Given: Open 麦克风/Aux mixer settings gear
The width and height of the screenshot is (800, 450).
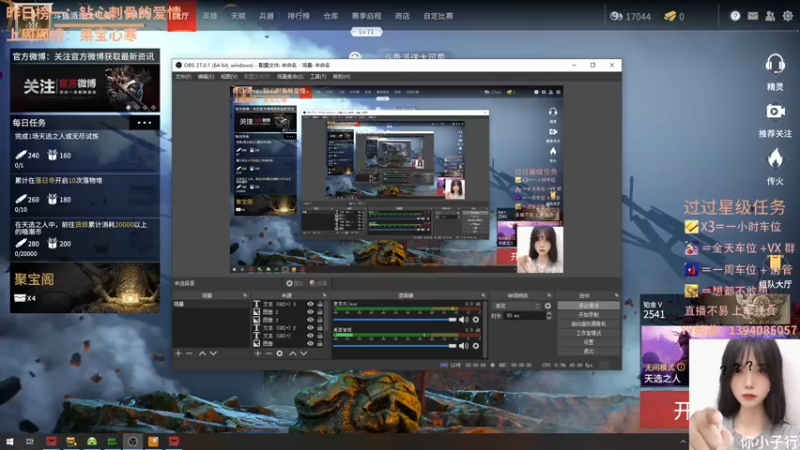Looking at the screenshot, I should 476,319.
